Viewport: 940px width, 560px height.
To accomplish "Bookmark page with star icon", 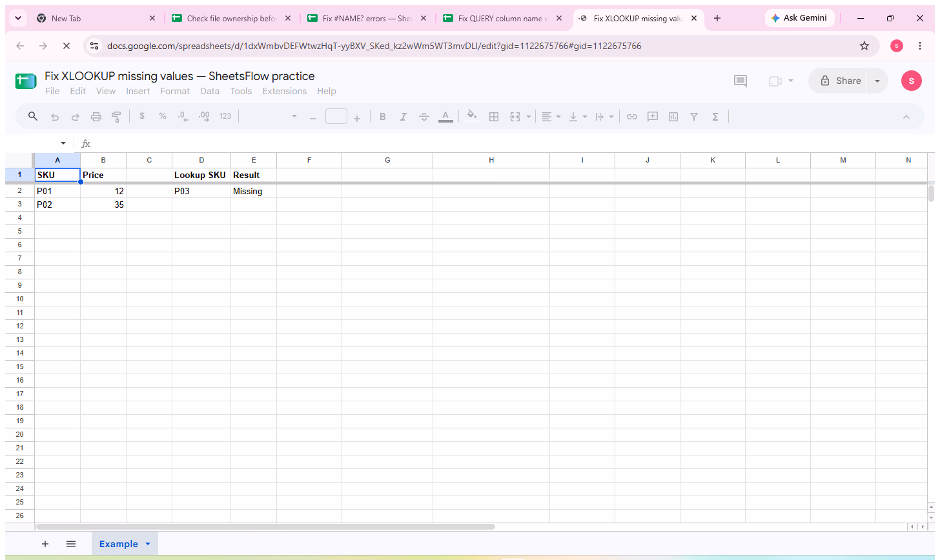I will tap(864, 46).
